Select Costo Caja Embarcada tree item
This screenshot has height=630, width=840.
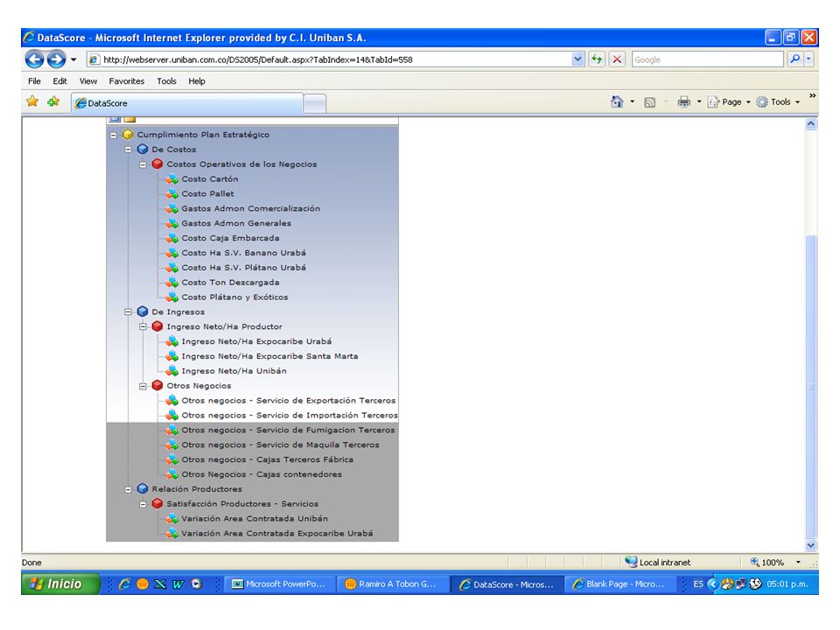point(230,238)
